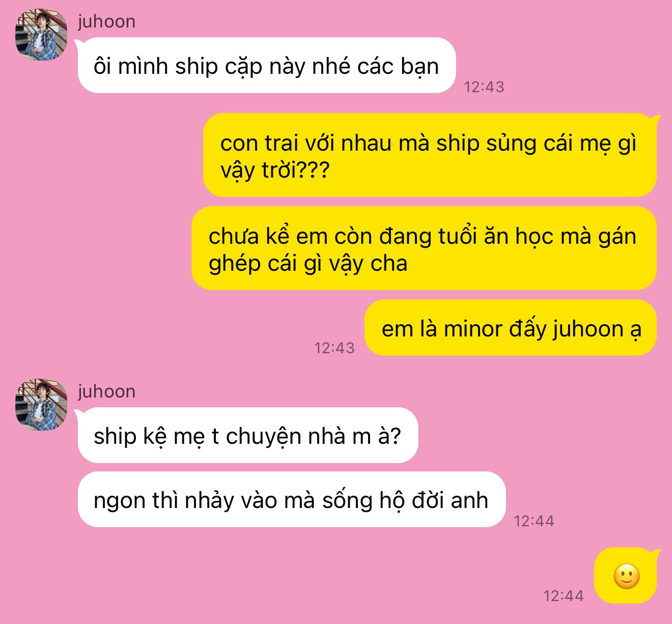Click the 12:43 timestamp after juhoon's first message

tap(484, 87)
